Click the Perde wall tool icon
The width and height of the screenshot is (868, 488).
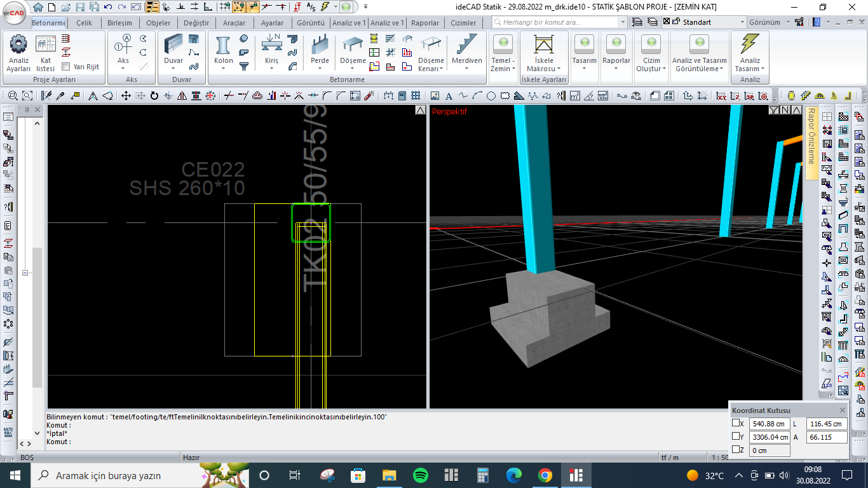pyautogui.click(x=320, y=44)
